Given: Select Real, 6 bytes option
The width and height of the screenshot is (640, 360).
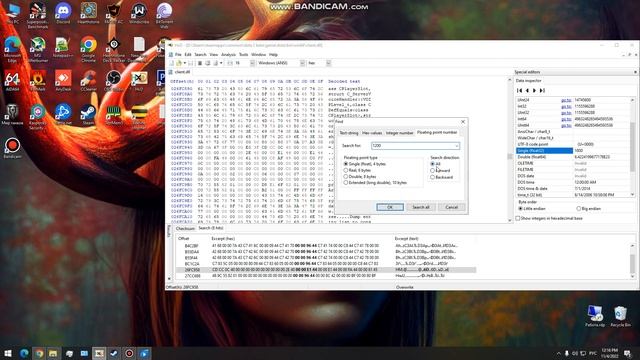Looking at the screenshot, I should point(357,170).
